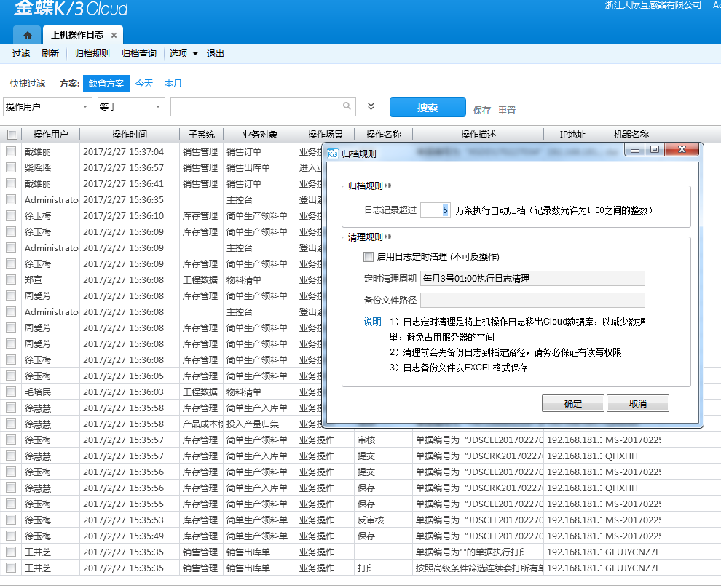
Task: Open the 操作用户 field dropdown
Action: 85,106
